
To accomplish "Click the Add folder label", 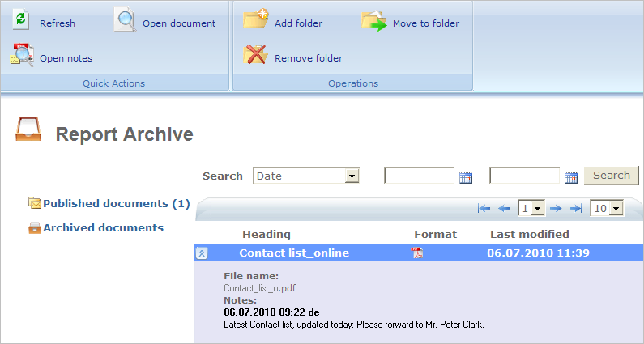I will click(299, 23).
